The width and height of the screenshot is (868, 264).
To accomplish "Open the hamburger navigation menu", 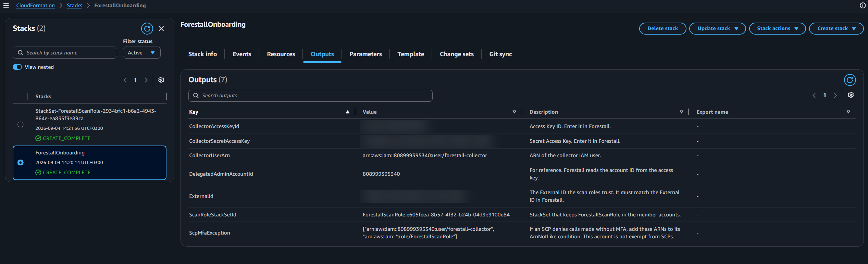I will tap(6, 5).
